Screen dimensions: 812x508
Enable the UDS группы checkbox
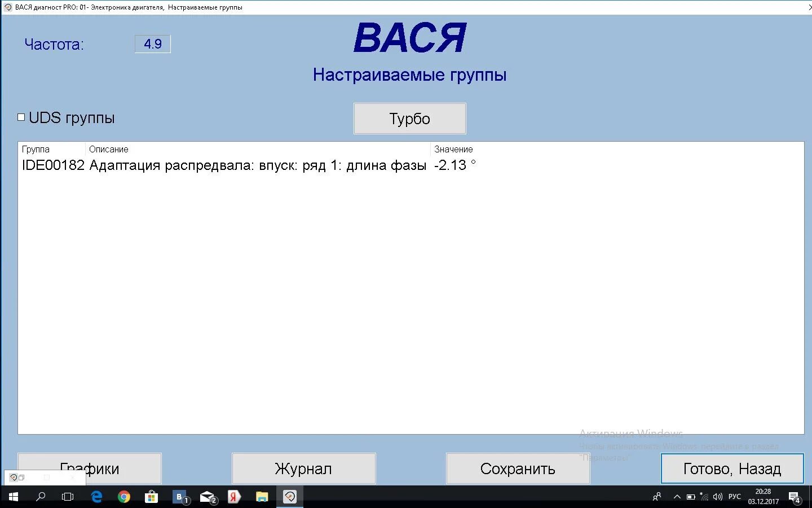[x=21, y=117]
